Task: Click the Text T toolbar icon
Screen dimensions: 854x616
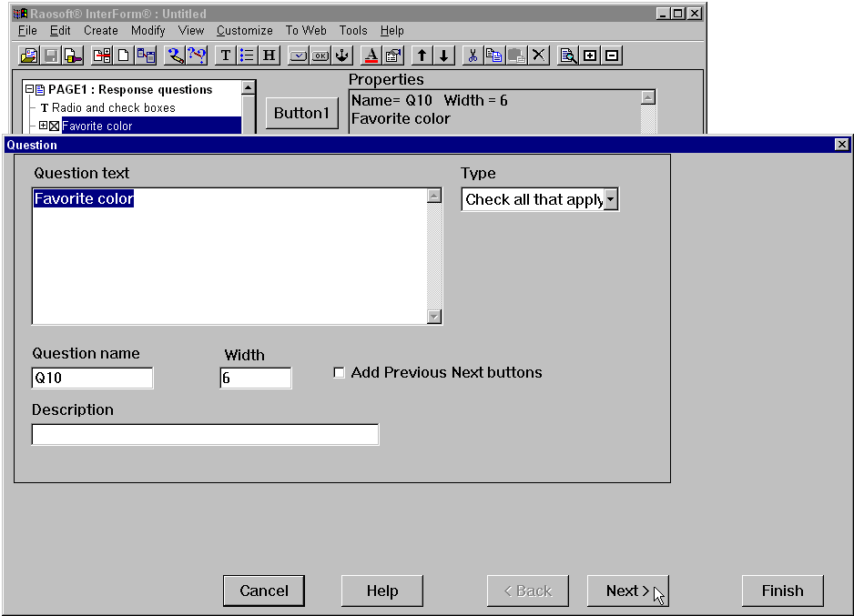Action: tap(226, 56)
